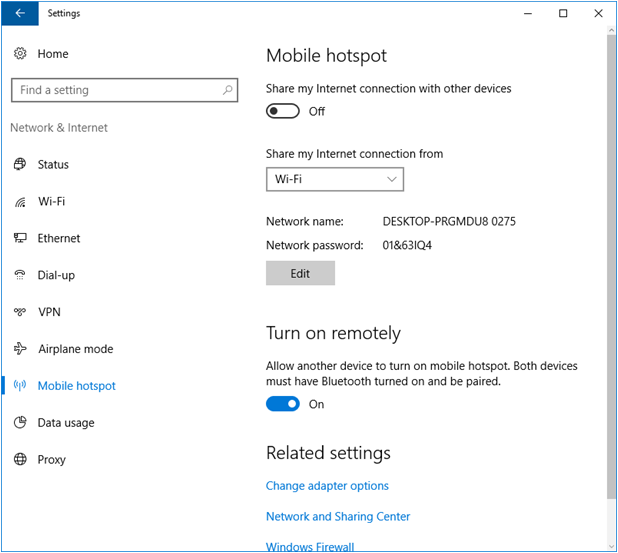This screenshot has width=618, height=553.
Task: Open Change adapter options link
Action: click(x=327, y=486)
